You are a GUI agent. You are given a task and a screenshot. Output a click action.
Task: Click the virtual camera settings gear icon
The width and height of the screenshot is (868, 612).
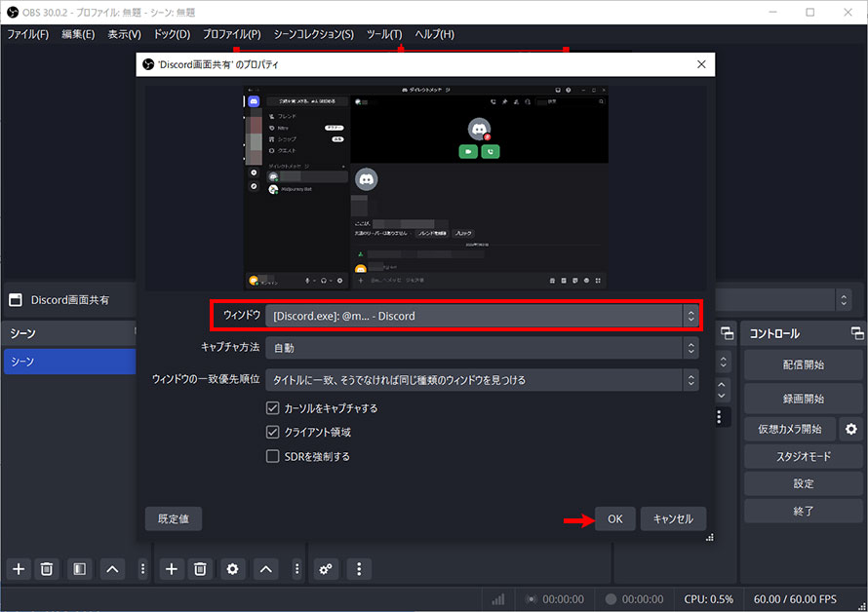(850, 429)
